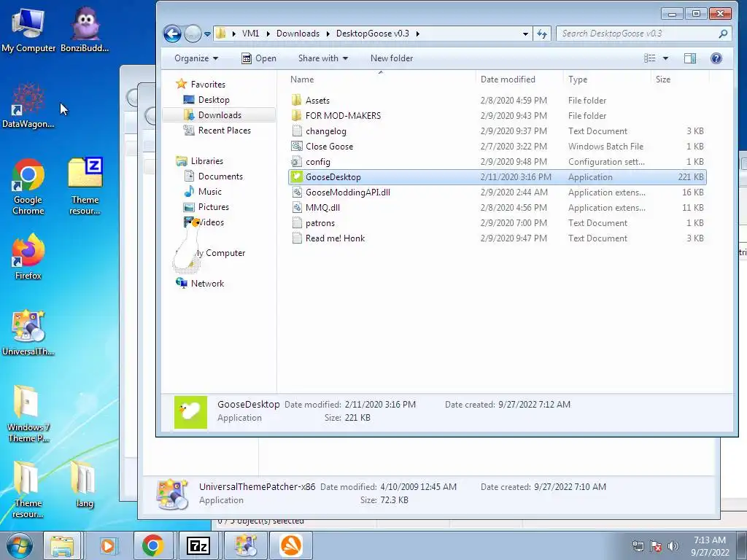Image resolution: width=747 pixels, height=560 pixels.
Task: Launch Firefox from the desktop
Action: [28, 257]
